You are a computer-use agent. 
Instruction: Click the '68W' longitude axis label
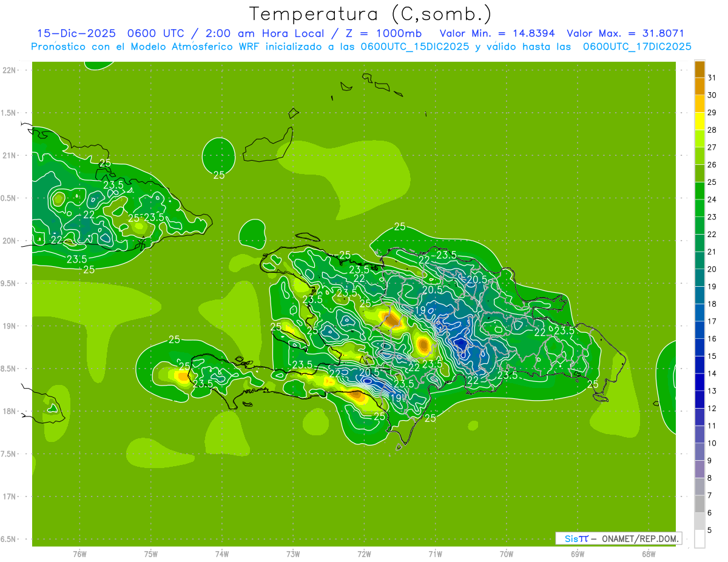pos(649,554)
